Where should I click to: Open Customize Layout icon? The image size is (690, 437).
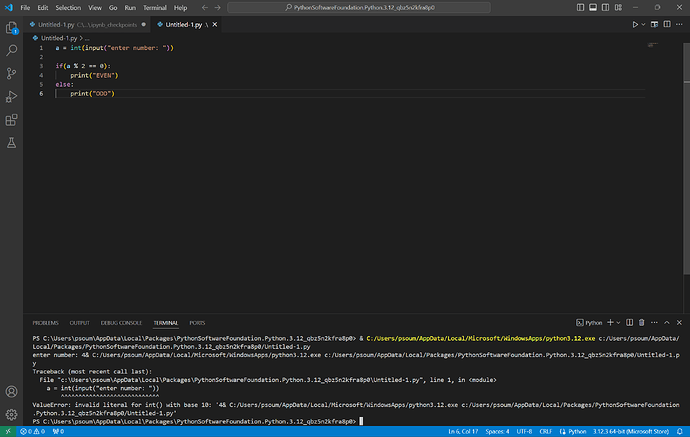tap(618, 7)
